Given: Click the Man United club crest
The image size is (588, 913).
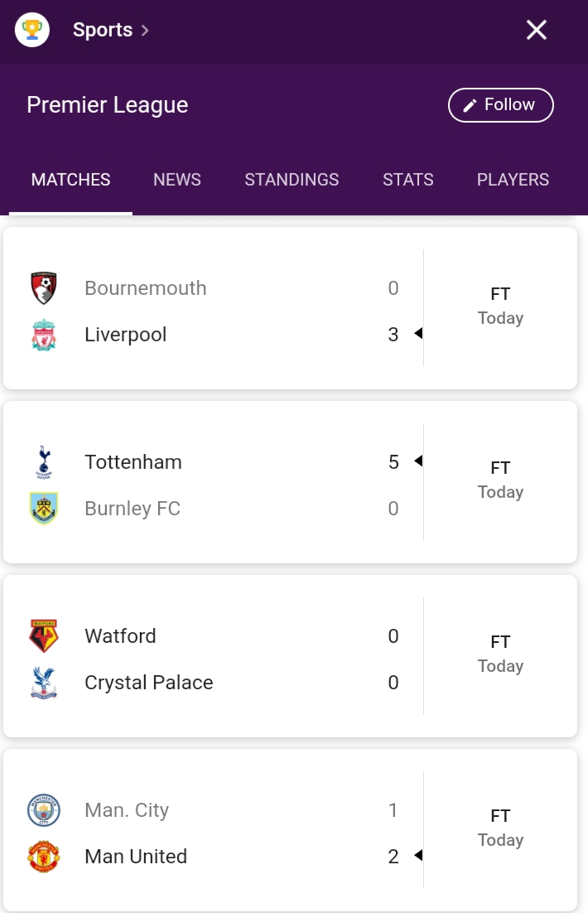Looking at the screenshot, I should 43,857.
